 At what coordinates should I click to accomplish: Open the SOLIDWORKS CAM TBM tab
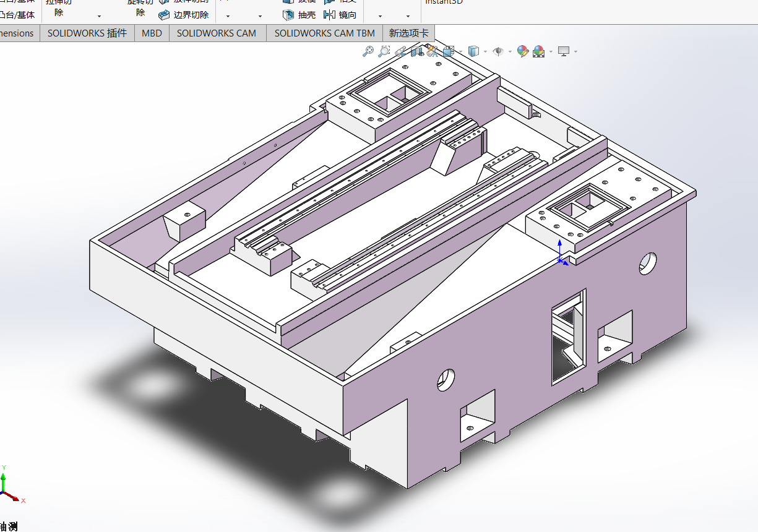click(x=325, y=33)
